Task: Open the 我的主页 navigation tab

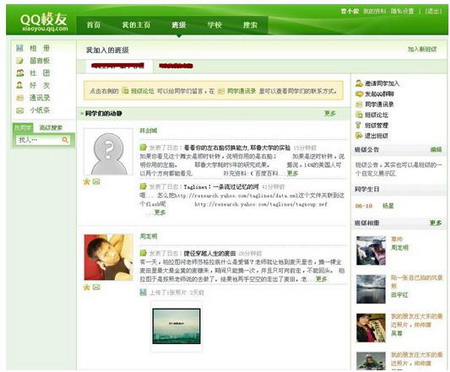Action: pos(136,25)
